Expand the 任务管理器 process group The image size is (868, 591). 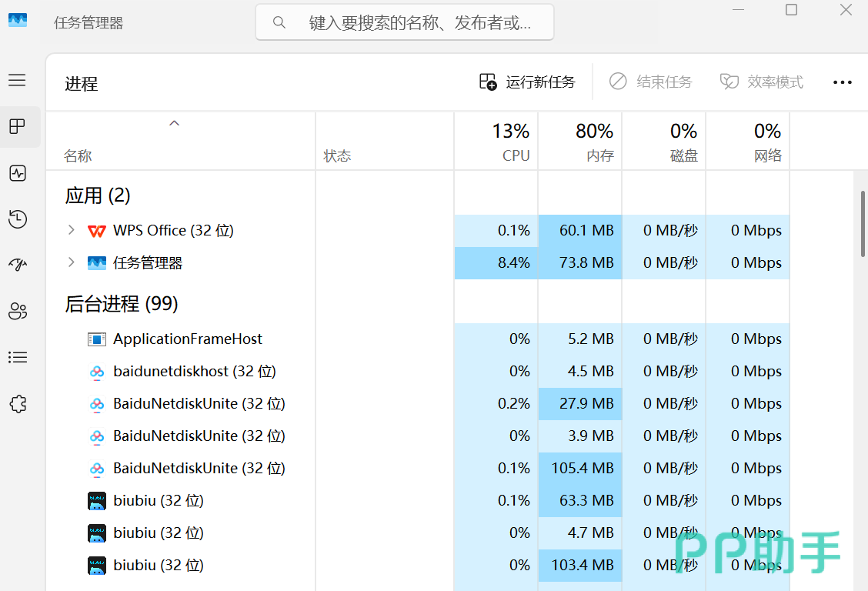(71, 262)
